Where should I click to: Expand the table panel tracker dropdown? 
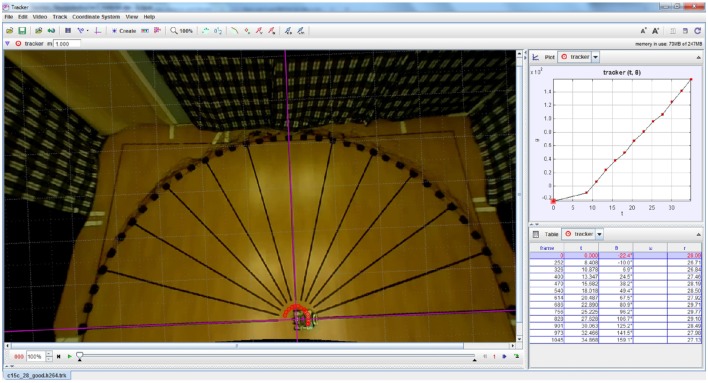(x=599, y=234)
